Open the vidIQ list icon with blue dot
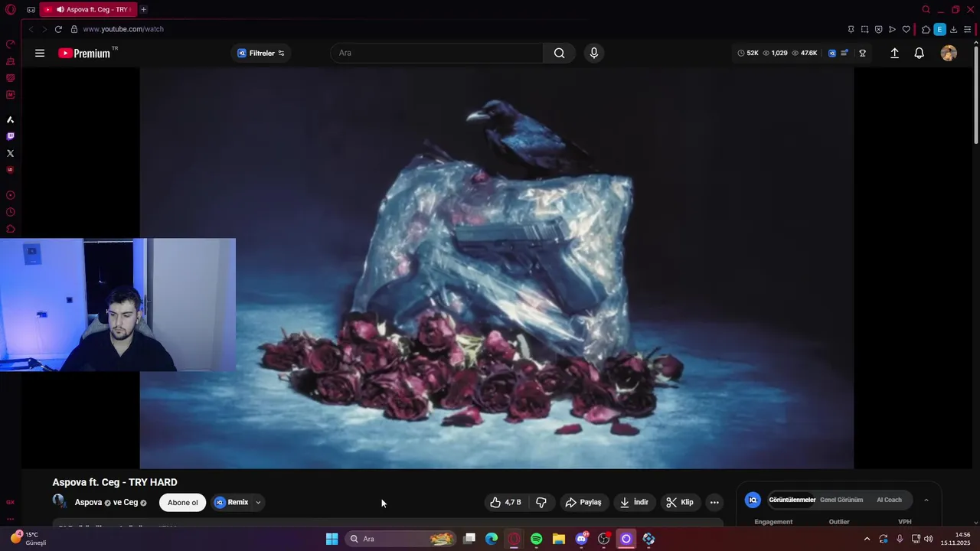The width and height of the screenshot is (980, 551). coord(844,53)
